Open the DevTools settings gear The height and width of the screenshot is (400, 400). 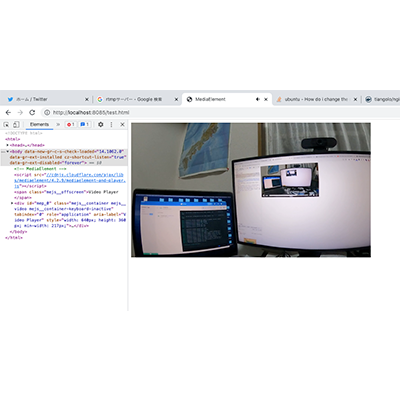point(101,124)
